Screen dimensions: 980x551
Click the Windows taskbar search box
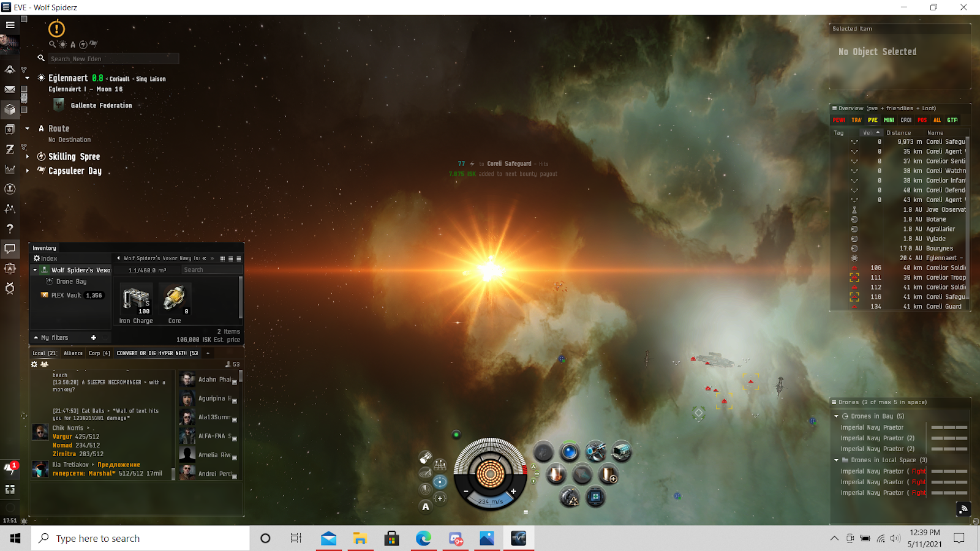pyautogui.click(x=141, y=538)
